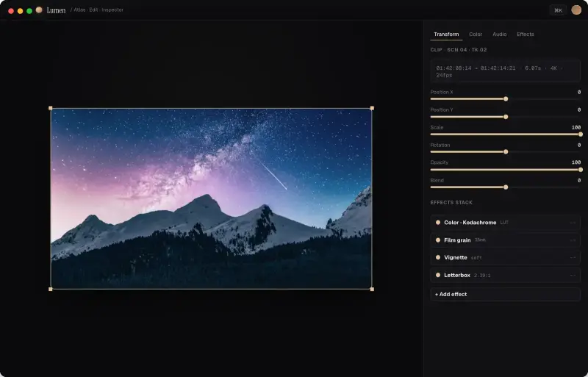
Task: Click the Rotation slider handle
Action: (x=506, y=152)
